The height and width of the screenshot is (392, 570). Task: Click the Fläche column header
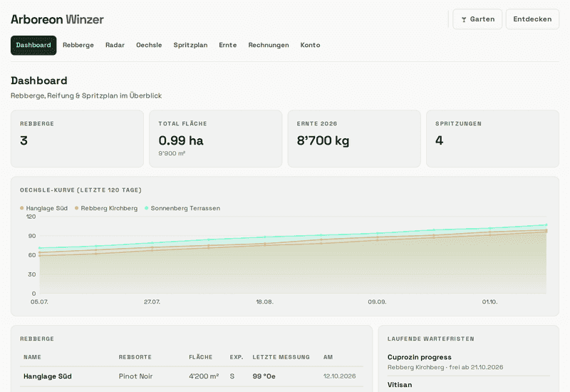click(201, 357)
